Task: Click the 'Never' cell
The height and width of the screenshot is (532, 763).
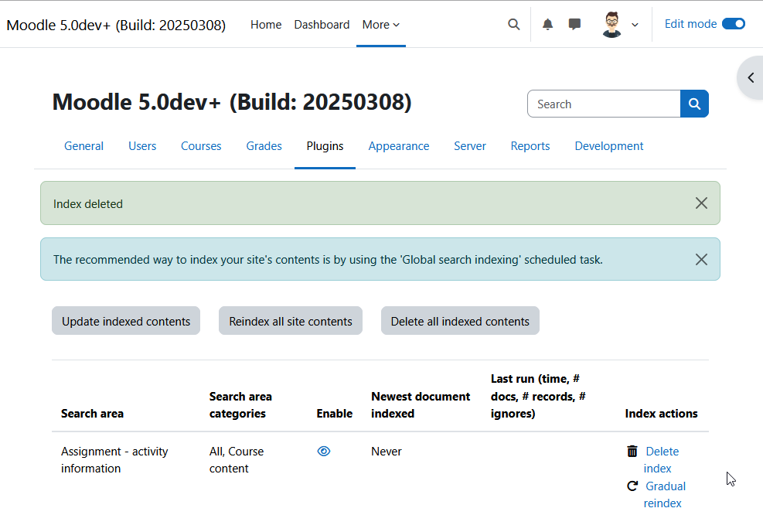Action: click(x=387, y=452)
